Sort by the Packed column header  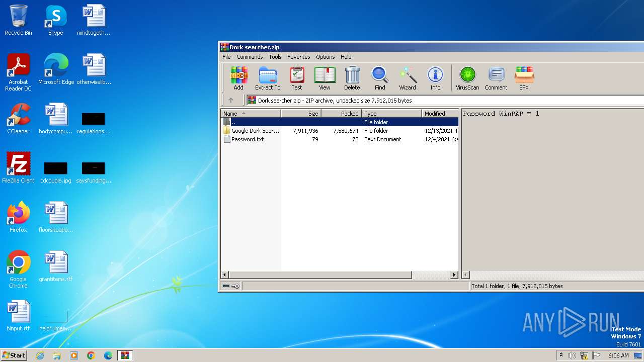tap(341, 113)
